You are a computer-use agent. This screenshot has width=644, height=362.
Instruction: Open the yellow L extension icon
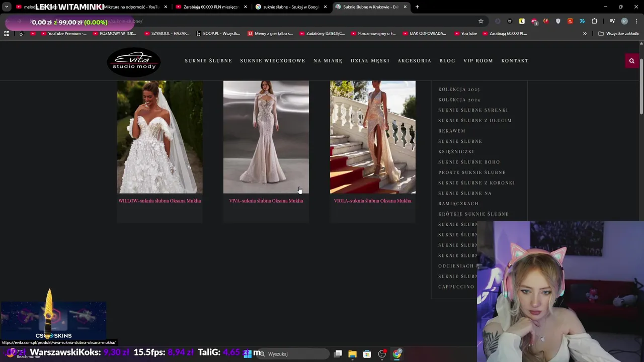[522, 21]
